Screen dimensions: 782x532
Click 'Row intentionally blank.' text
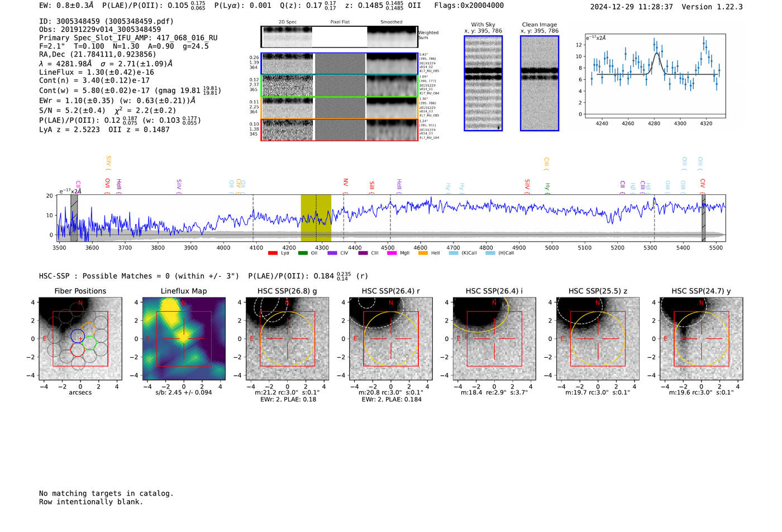(x=91, y=502)
